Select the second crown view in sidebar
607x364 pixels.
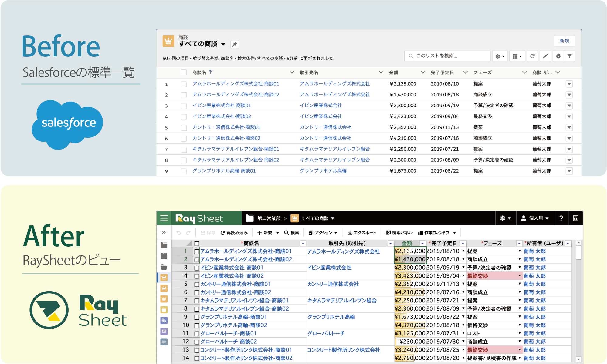coord(164,288)
